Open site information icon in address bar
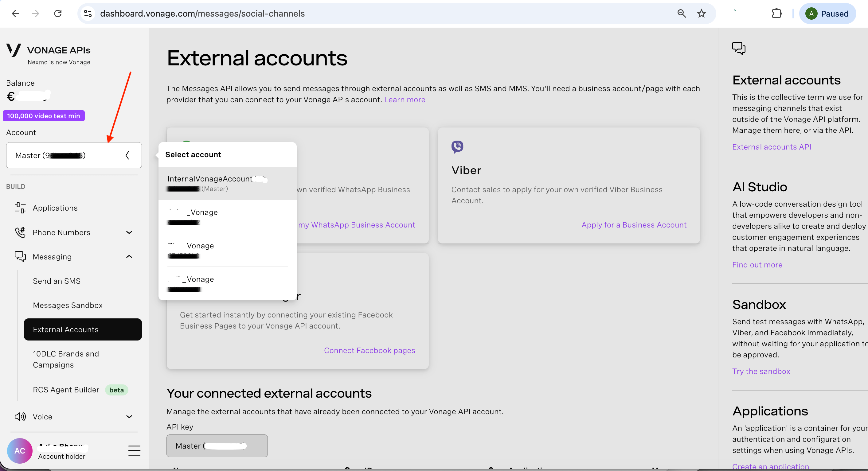This screenshot has height=471, width=868. coord(88,14)
